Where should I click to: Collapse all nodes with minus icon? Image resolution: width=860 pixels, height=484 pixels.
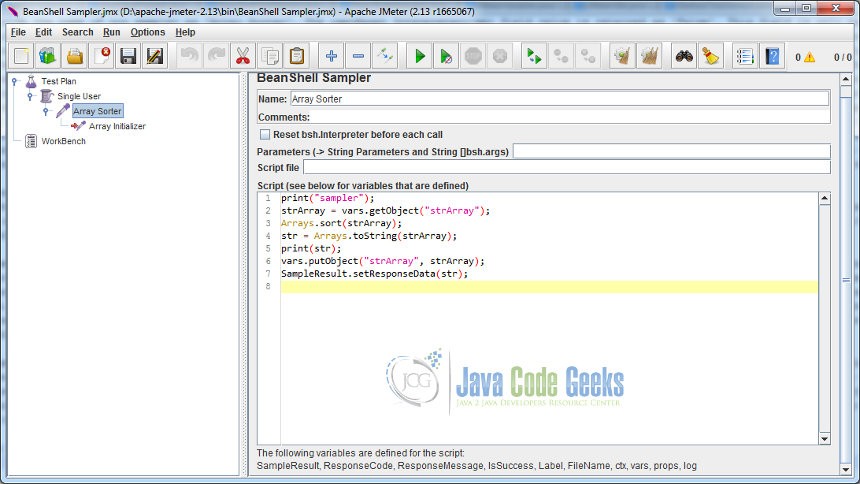tap(358, 56)
